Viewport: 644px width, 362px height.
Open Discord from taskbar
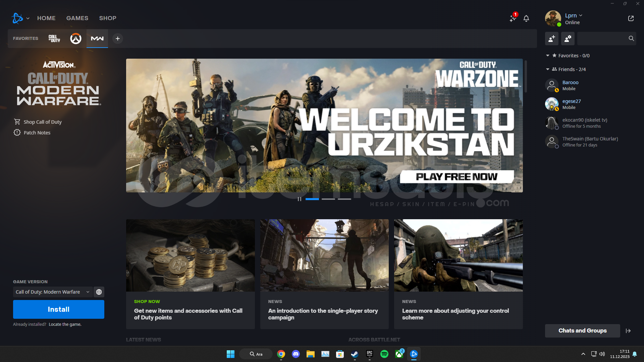[296, 354]
